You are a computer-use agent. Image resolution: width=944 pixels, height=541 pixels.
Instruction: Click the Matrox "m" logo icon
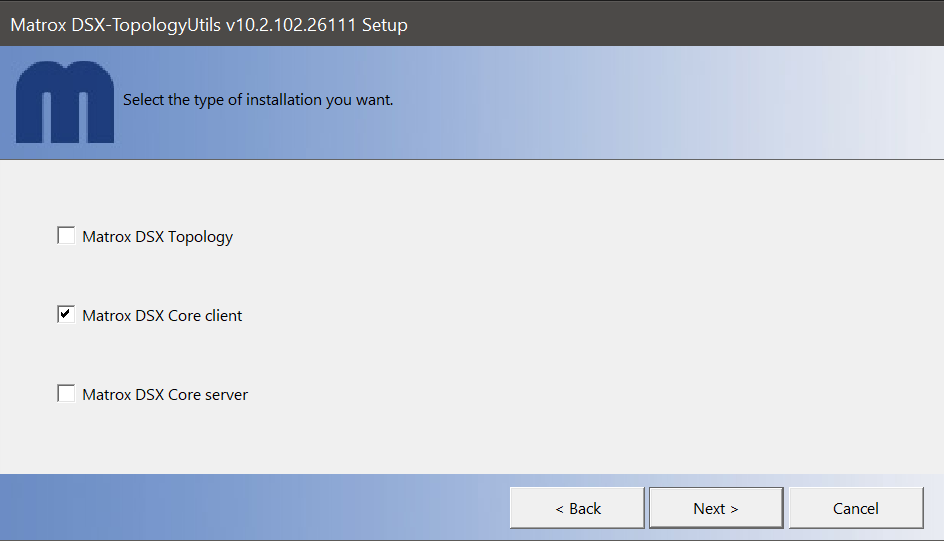tap(65, 102)
